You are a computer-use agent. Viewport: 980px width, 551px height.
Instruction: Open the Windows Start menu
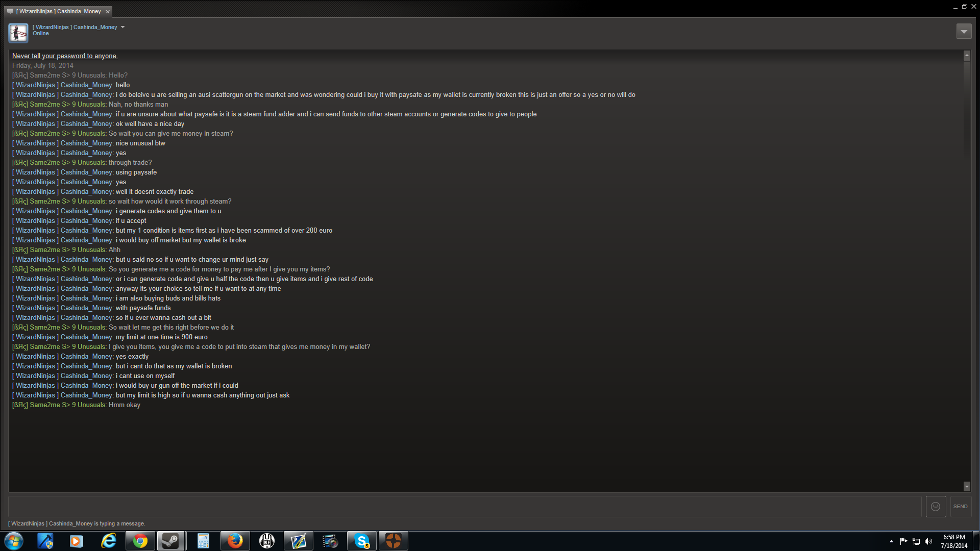point(14,541)
